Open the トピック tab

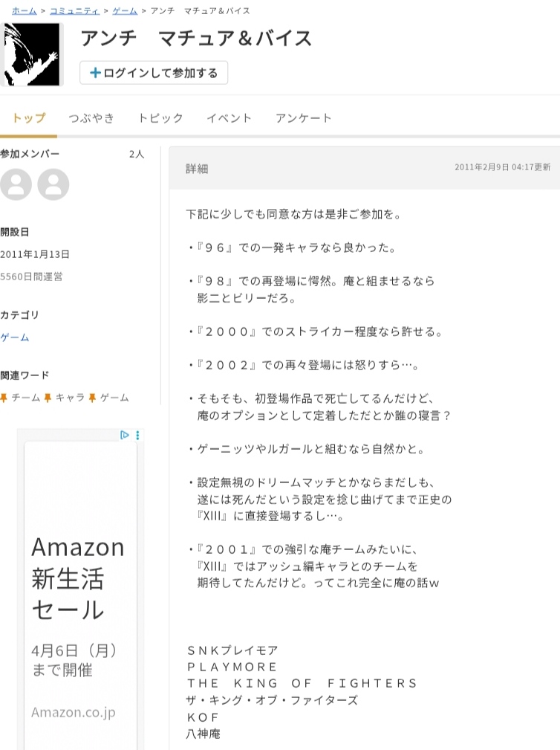[160, 118]
